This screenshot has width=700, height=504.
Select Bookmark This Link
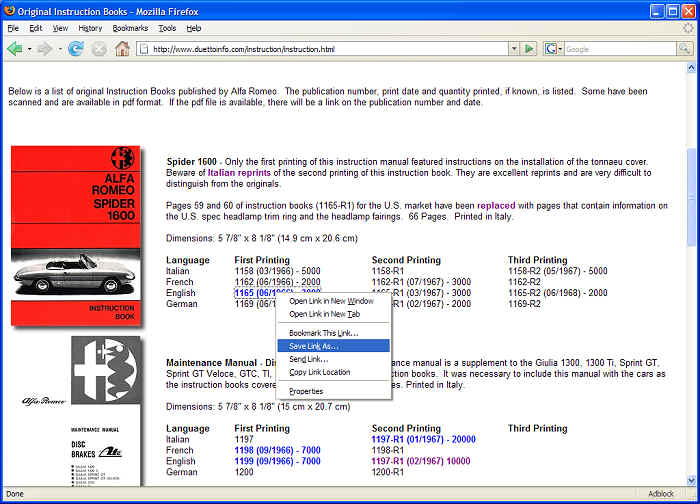[x=333, y=333]
